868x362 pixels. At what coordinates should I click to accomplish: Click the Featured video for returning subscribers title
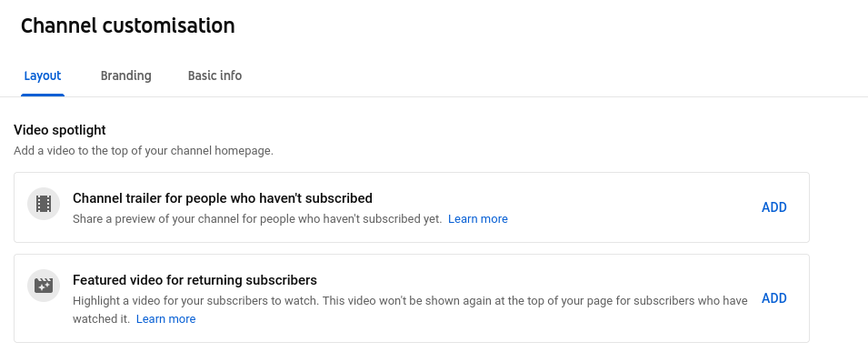tap(195, 280)
